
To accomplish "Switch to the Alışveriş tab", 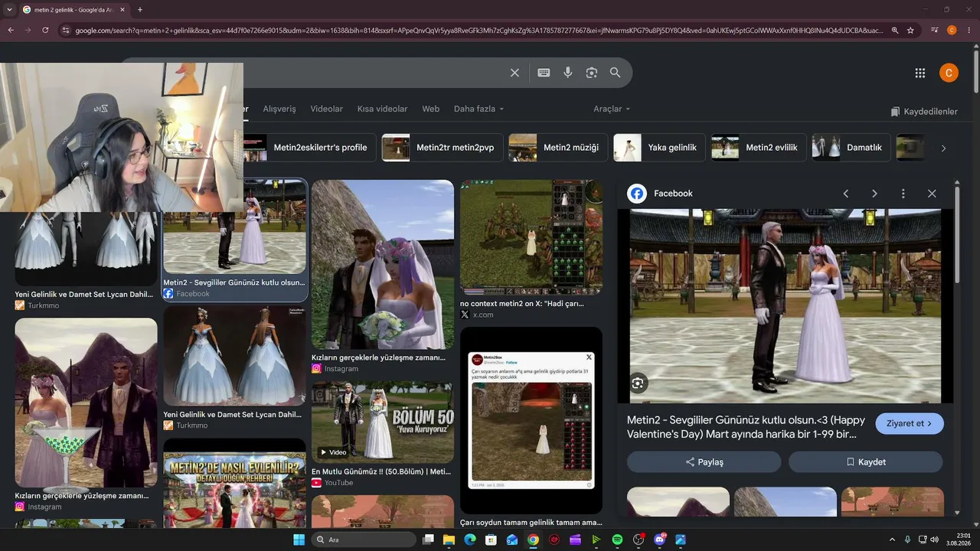I will point(279,109).
